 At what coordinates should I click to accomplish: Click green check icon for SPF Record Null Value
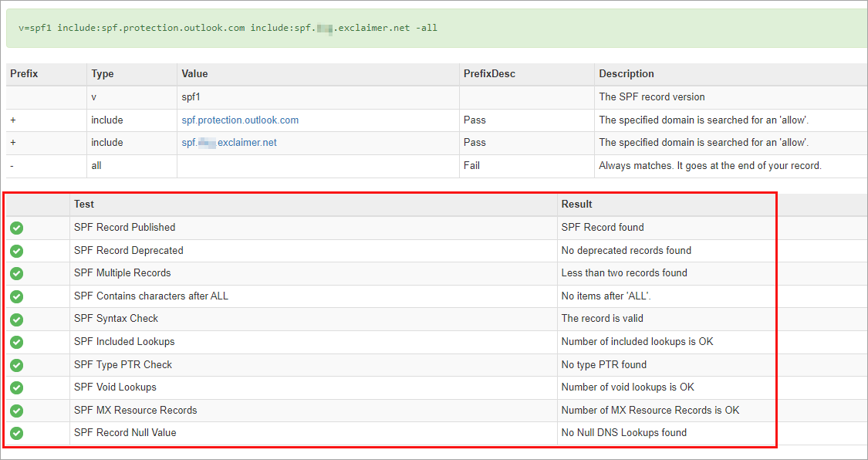coord(17,433)
